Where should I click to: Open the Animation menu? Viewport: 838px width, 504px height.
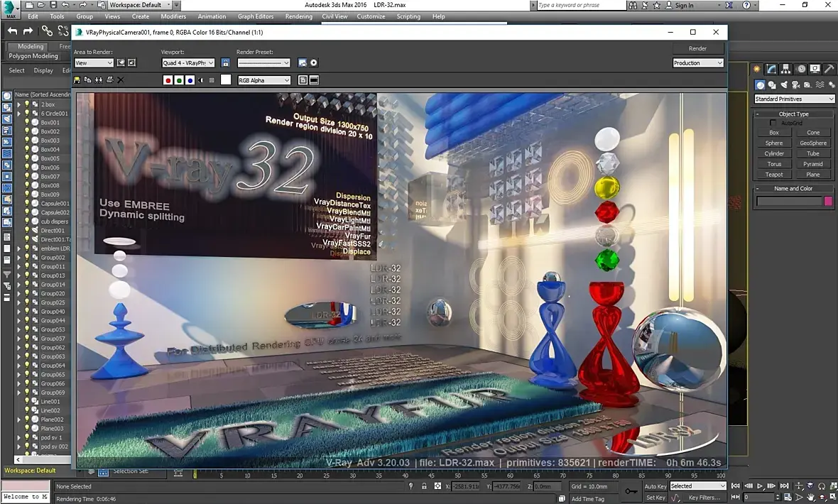coord(212,16)
